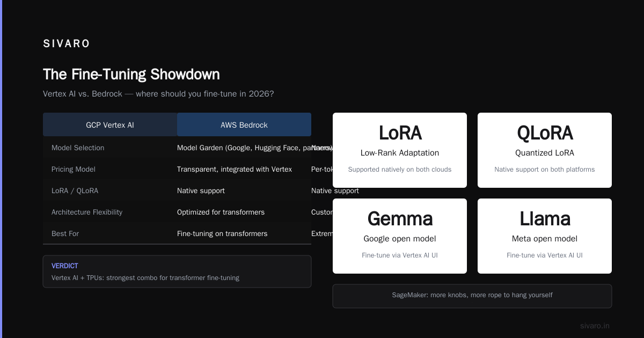
Task: Click the LoRA / QLoRA row label
Action: coord(75,190)
